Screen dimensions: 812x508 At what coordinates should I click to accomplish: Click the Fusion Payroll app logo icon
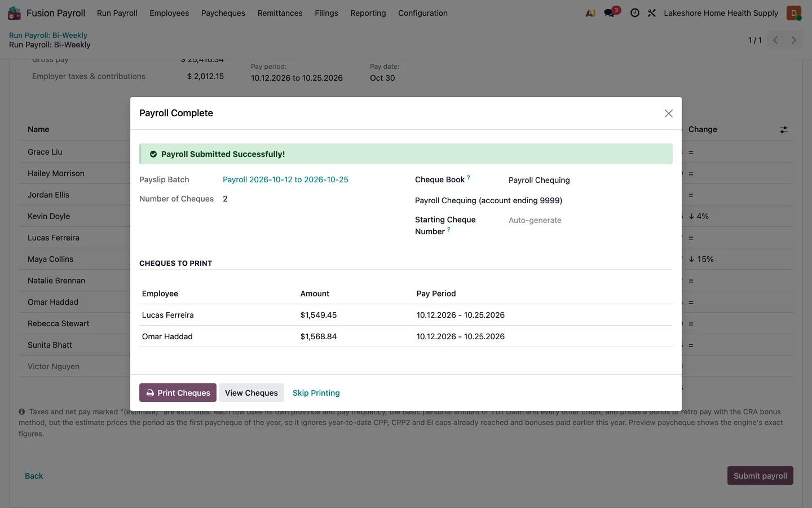coord(15,13)
